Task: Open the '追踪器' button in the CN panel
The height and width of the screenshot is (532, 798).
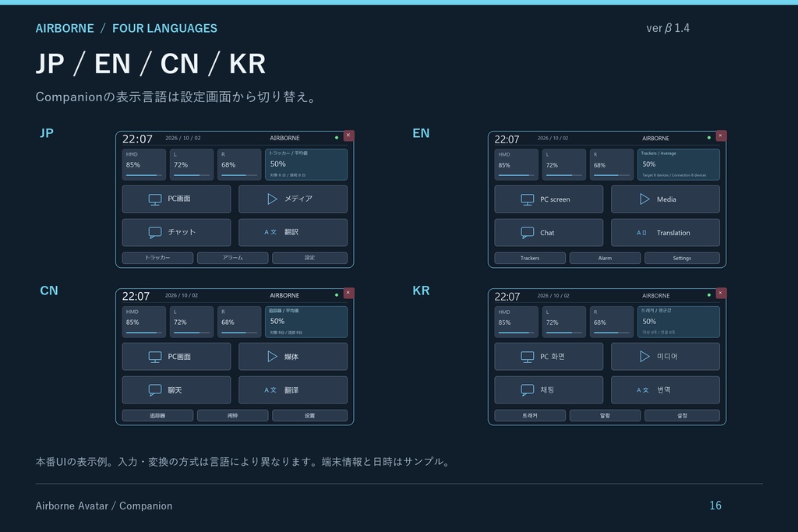Action: pos(157,415)
